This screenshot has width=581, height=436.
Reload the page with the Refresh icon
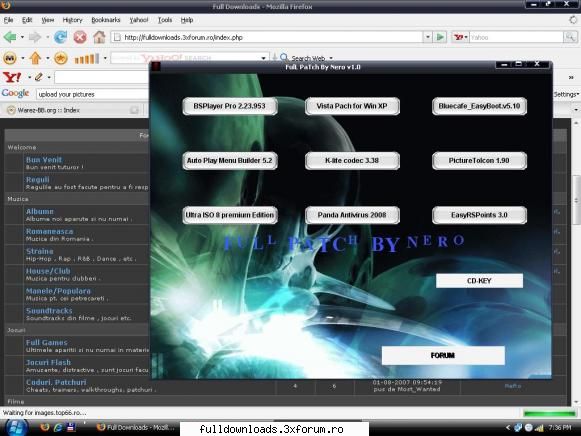(x=60, y=37)
